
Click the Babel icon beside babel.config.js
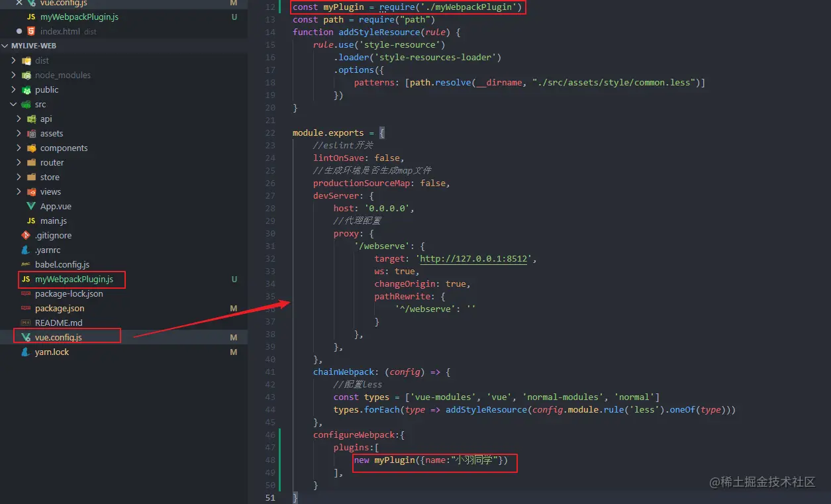click(x=26, y=264)
